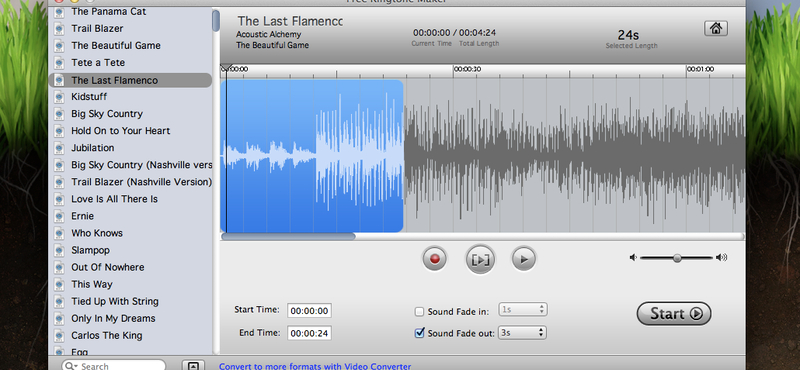Click the file icon beside This Way
The width and height of the screenshot is (800, 370).
(59, 284)
